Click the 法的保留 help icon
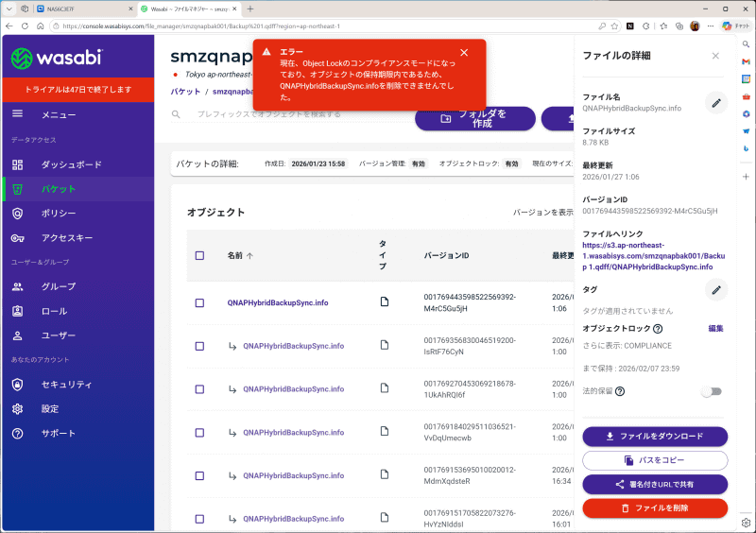Screen dimensions: 756x533 click(620, 391)
